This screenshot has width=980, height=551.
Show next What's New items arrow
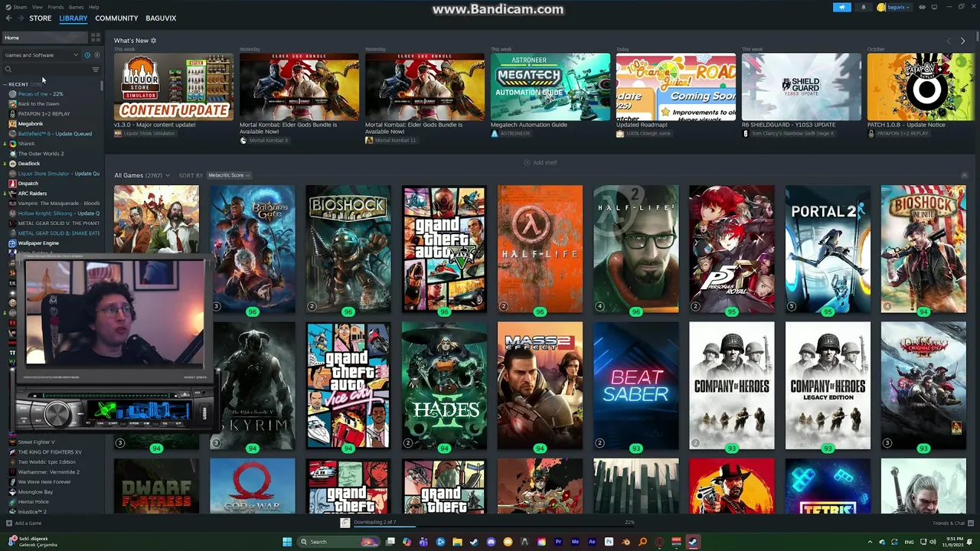963,41
